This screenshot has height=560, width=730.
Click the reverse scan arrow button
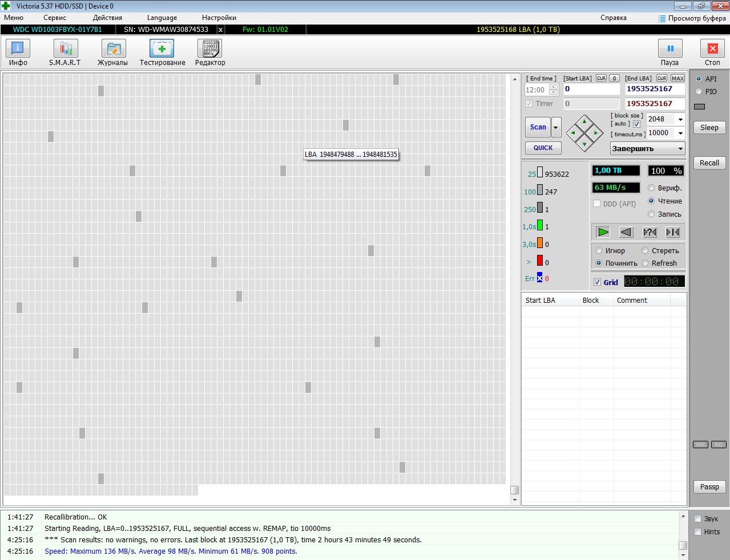626,232
